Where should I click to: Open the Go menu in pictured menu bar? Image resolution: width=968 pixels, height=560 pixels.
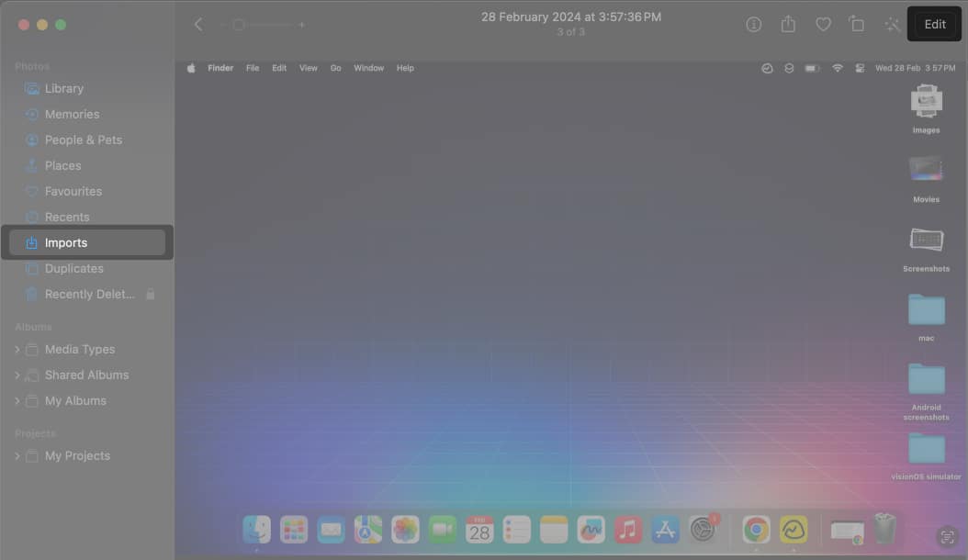[x=336, y=68]
